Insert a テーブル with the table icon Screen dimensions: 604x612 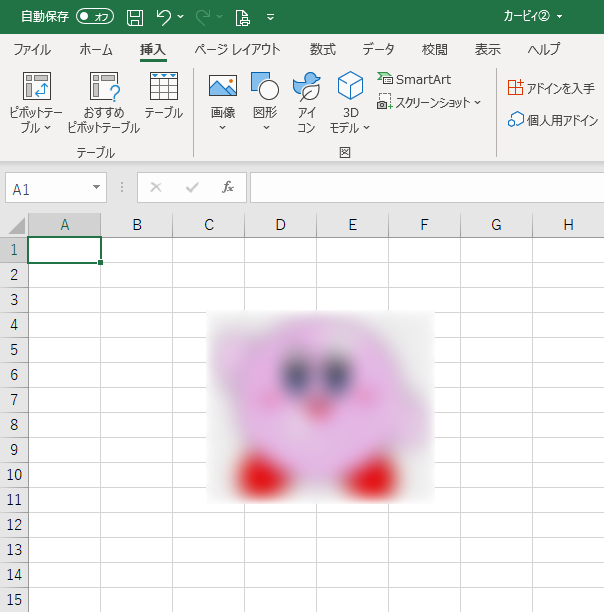(x=164, y=86)
